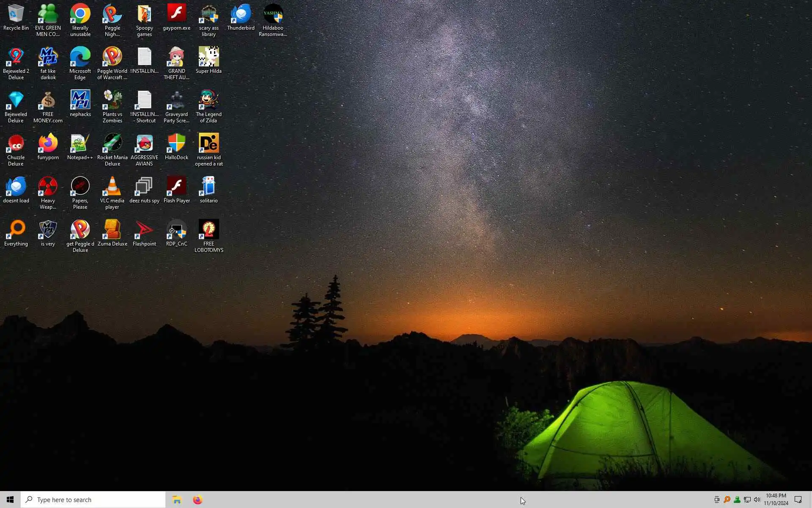812x508 pixels.
Task: Open the Windows Start menu
Action: [10, 500]
